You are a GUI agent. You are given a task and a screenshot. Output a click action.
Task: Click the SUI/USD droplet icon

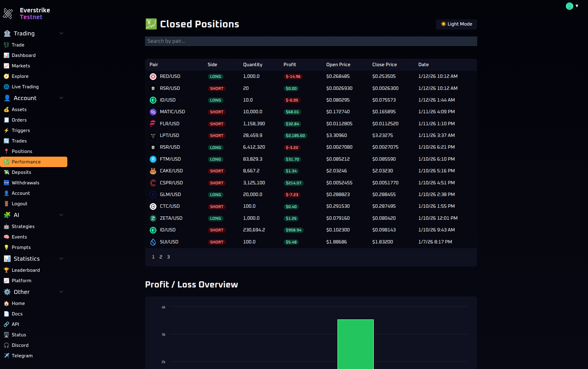[x=153, y=242]
